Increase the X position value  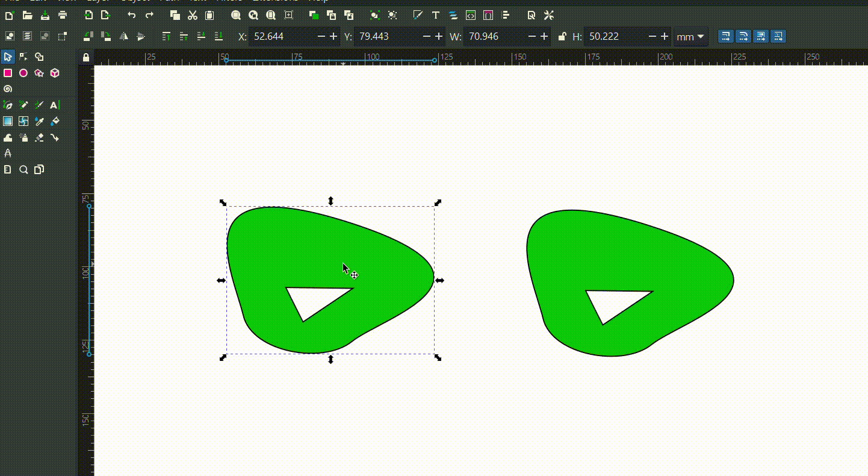[334, 37]
